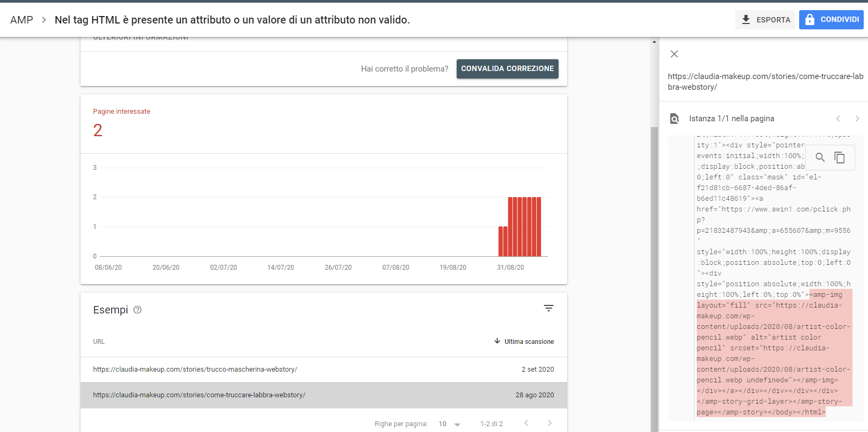Search within the code snippet

pos(821,158)
